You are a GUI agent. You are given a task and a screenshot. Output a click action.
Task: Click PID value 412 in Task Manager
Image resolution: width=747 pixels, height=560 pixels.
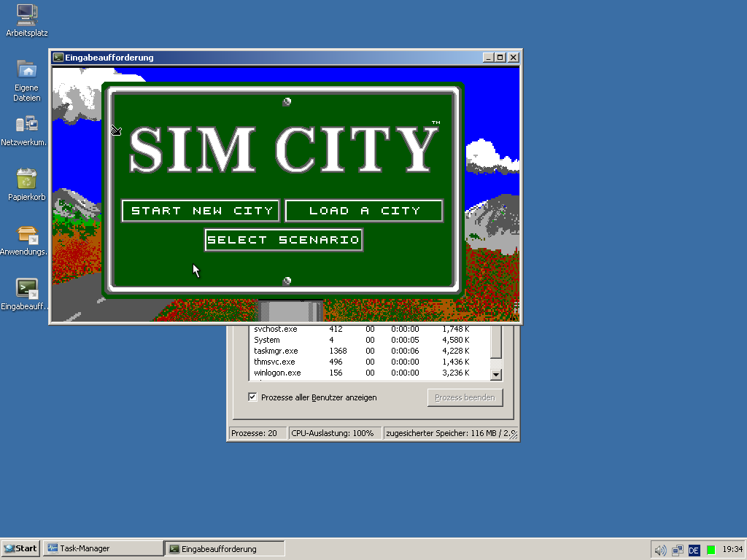pos(336,329)
